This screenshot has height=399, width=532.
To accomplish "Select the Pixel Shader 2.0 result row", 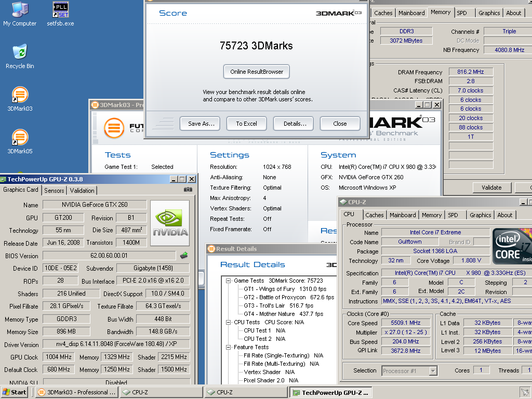I will pyautogui.click(x=271, y=380).
